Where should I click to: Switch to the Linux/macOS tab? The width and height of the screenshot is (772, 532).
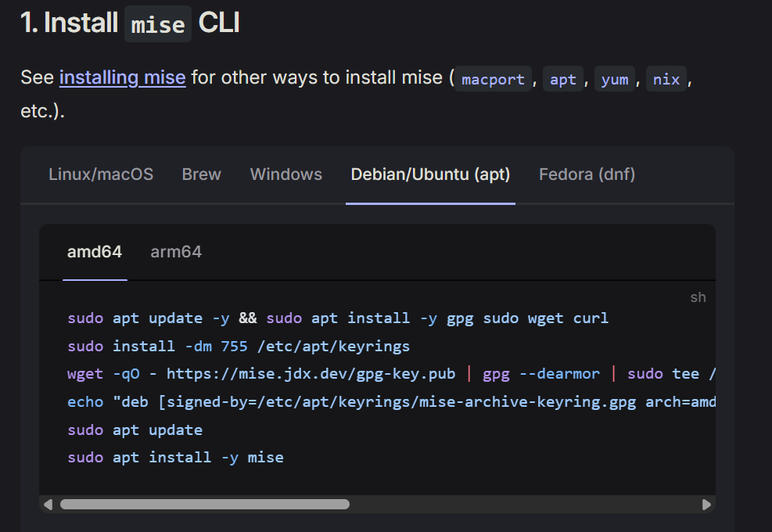point(101,174)
